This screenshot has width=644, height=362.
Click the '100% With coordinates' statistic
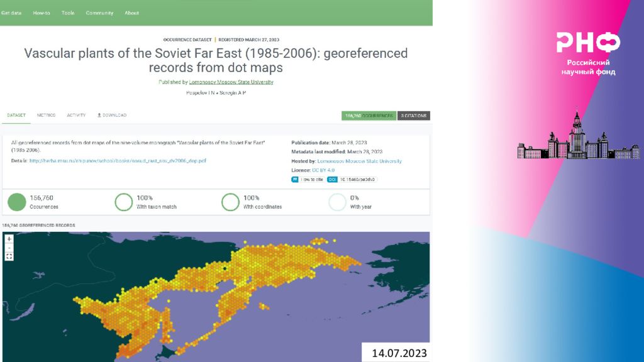tap(252, 202)
